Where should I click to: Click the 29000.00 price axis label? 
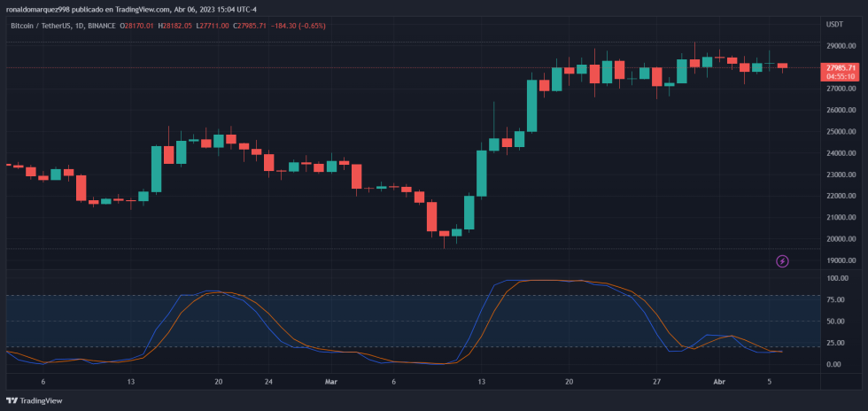tap(840, 46)
